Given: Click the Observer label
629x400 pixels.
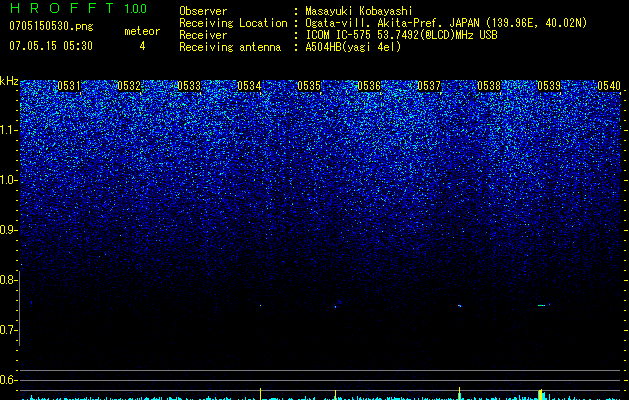Looking at the screenshot, I should (x=203, y=11).
